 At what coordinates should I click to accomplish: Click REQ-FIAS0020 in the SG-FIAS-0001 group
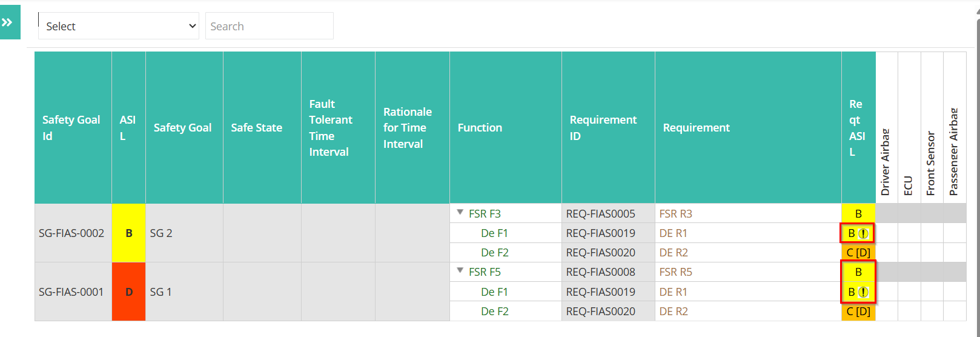[608, 312]
